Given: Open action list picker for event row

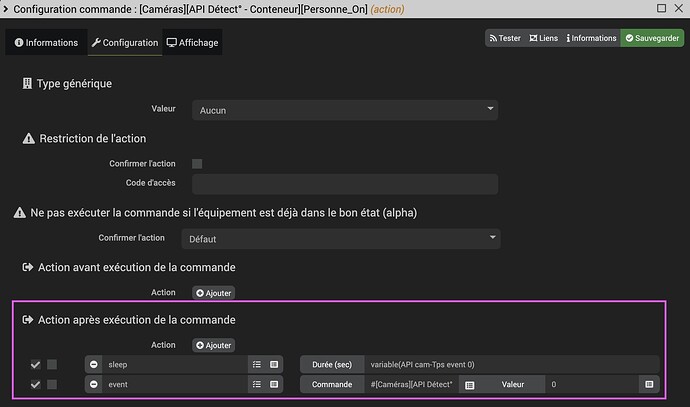Looking at the screenshot, I should (257, 384).
